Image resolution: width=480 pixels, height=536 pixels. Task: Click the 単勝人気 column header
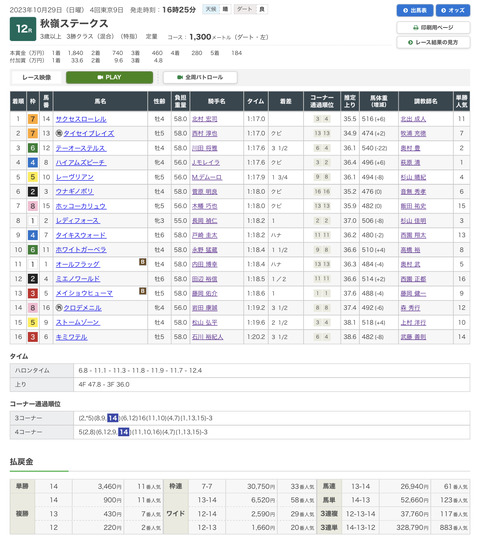pyautogui.click(x=461, y=101)
